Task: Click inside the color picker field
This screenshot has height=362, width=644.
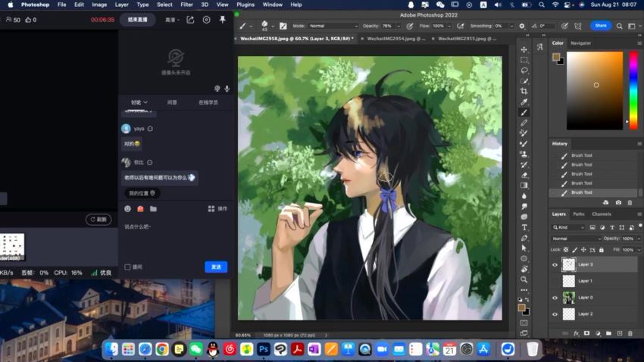Action: [x=595, y=91]
